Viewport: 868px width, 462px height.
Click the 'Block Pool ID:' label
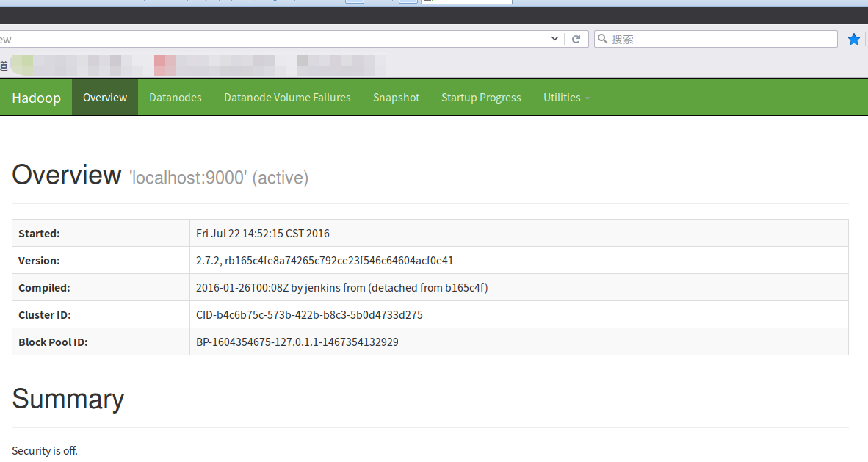[53, 342]
